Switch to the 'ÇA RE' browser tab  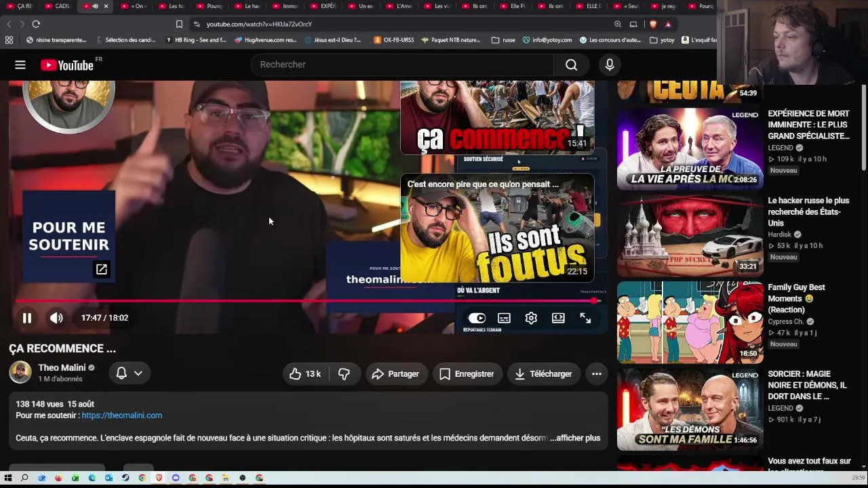(20, 6)
